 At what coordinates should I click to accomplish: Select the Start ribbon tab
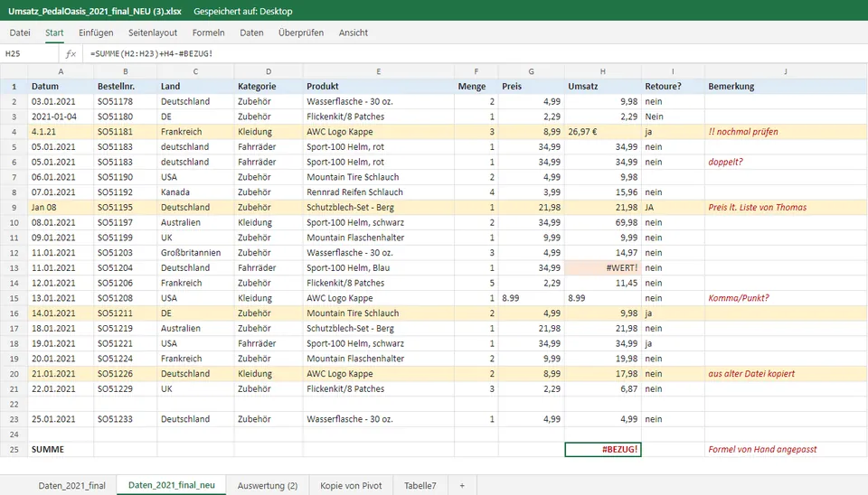pos(54,33)
